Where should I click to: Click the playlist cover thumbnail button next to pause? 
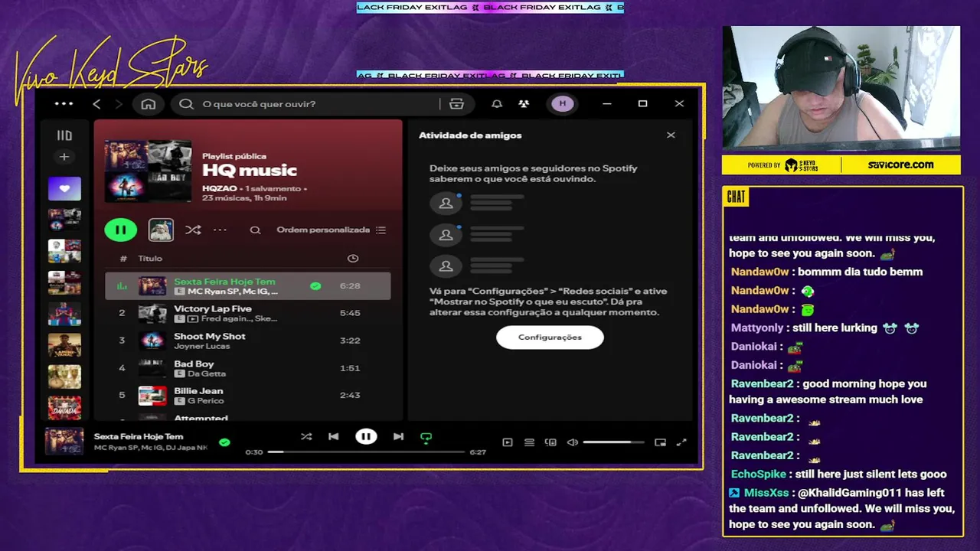point(161,230)
